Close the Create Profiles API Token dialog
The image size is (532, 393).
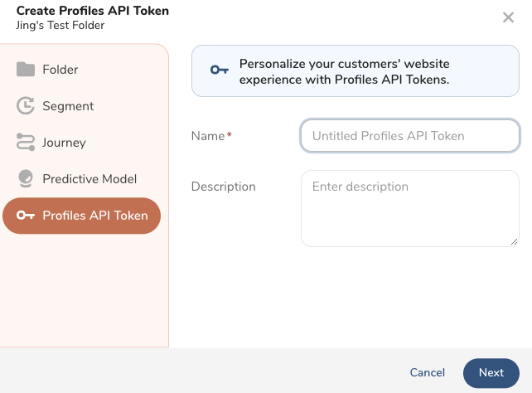(508, 17)
